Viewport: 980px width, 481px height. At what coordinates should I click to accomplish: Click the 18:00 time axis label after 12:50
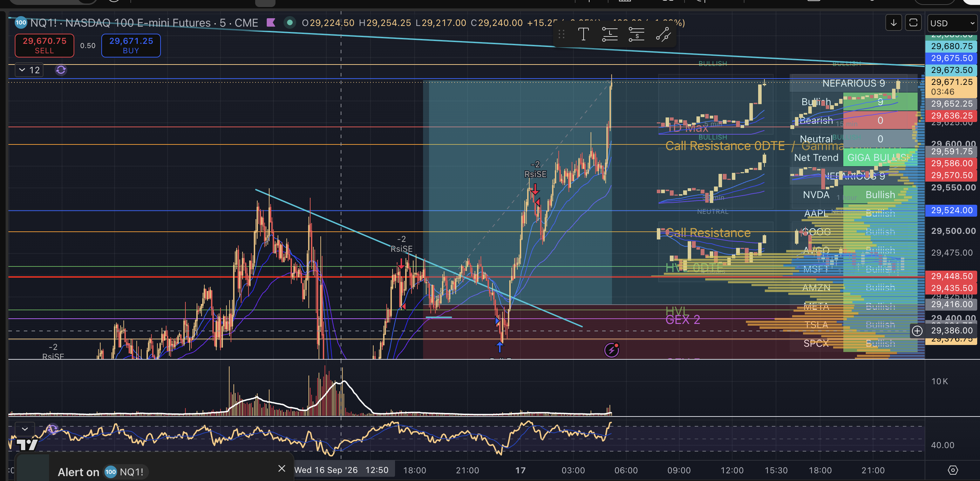[415, 470]
